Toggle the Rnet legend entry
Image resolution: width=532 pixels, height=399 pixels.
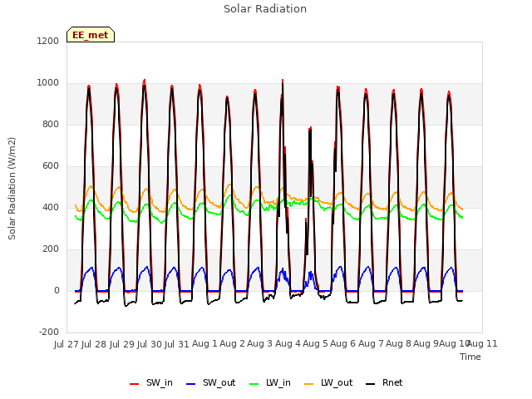click(384, 382)
